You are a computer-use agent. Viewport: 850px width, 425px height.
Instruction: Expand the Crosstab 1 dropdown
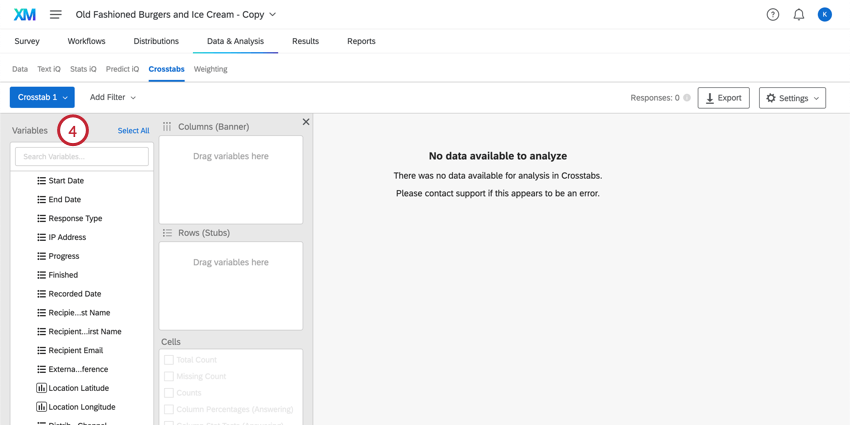[x=42, y=97]
